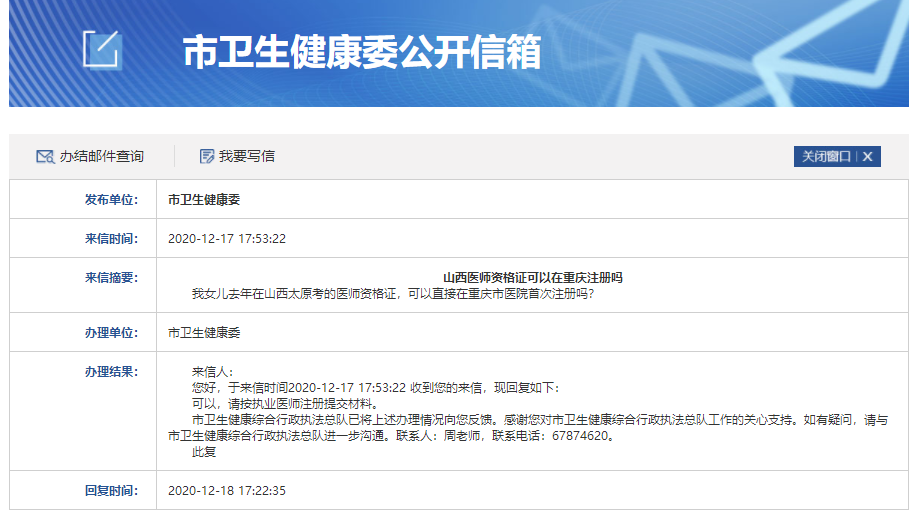Click the 来信摘要 row label
The image size is (916, 518).
[x=111, y=277]
